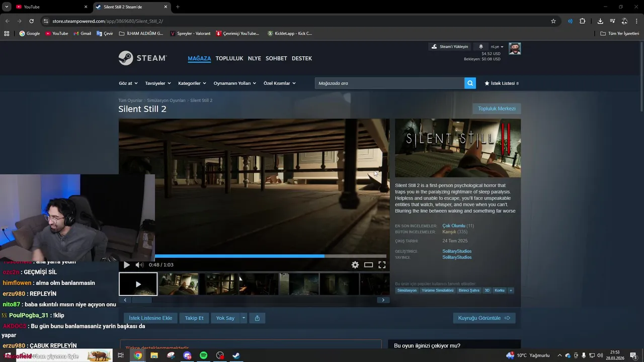Screen dimensions: 644x362
Task: Open Steam from the taskbar
Action: [236, 355]
